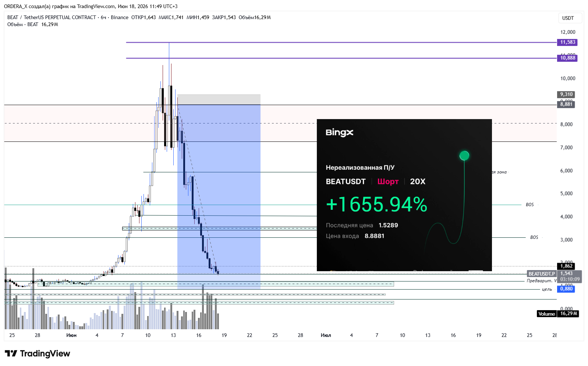The image size is (588, 366).
Task: Click the 20X leverage label
Action: 418,182
